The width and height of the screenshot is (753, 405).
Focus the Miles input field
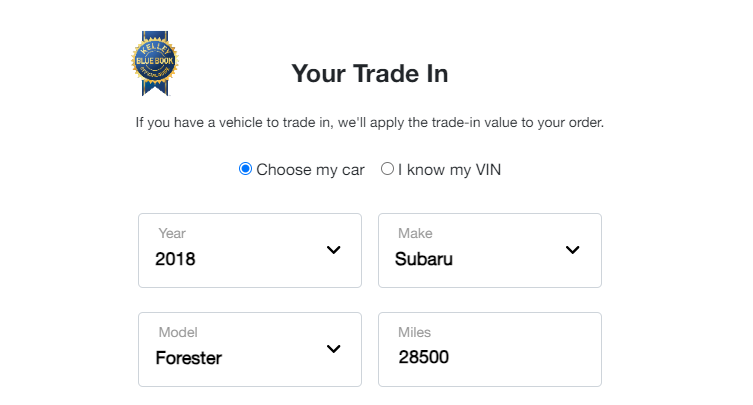490,349
